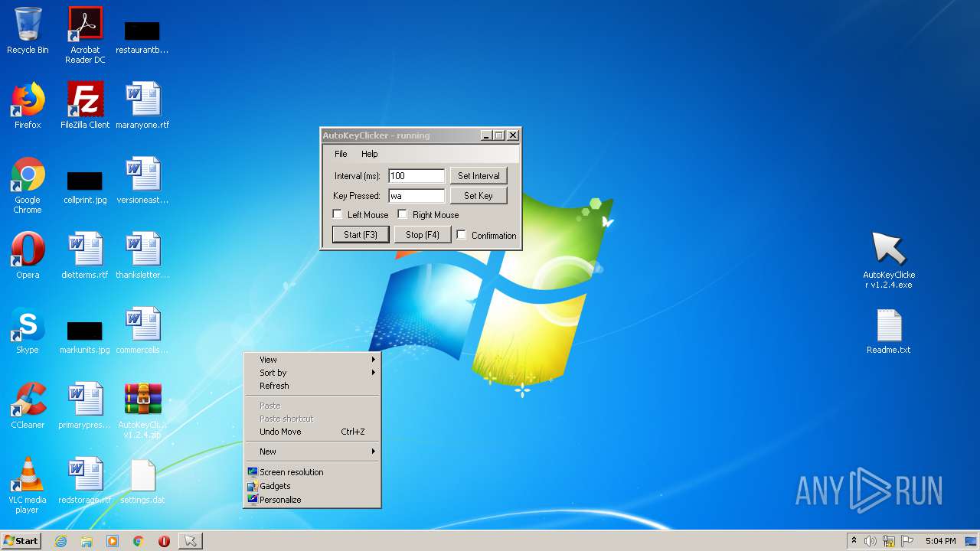This screenshot has width=980, height=551.
Task: Select the Skype desktop shortcut
Action: tap(28, 331)
